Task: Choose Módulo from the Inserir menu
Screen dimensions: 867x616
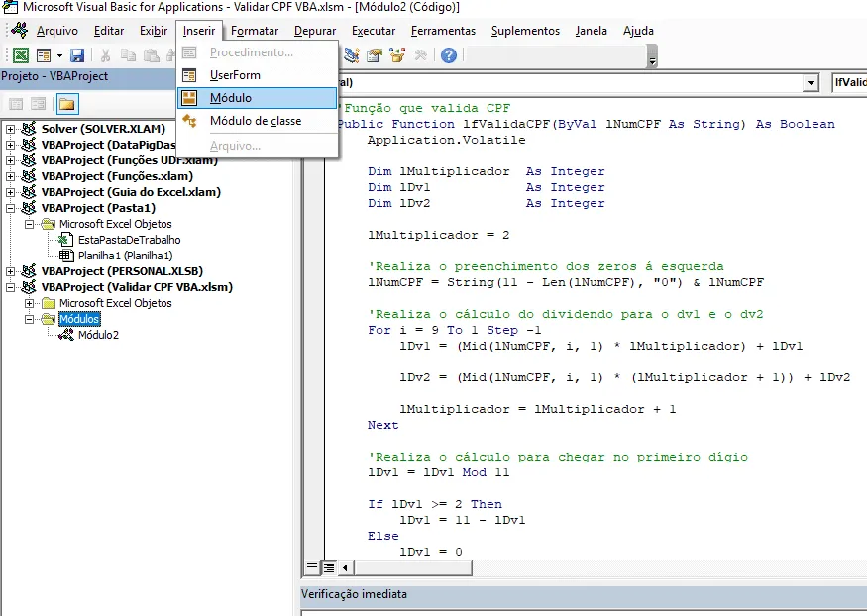Action: click(x=257, y=98)
